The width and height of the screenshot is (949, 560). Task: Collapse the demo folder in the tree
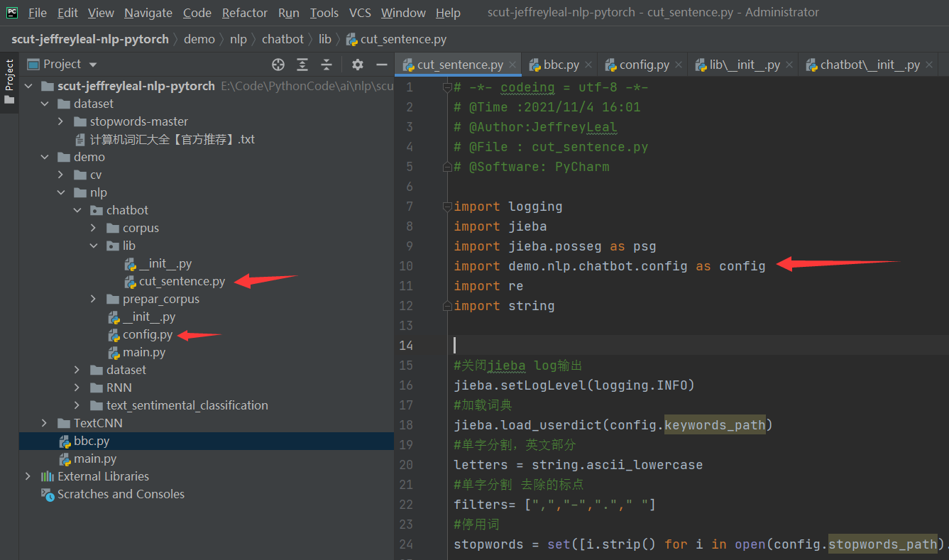45,158
